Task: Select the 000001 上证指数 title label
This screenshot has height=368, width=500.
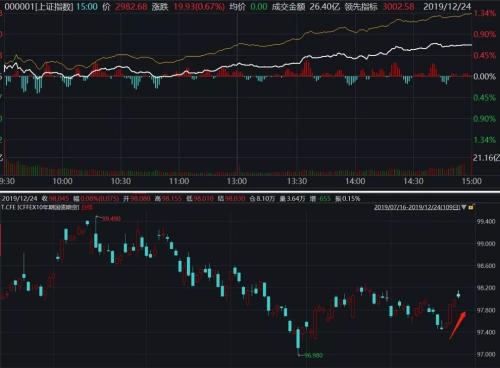Action: (39, 7)
